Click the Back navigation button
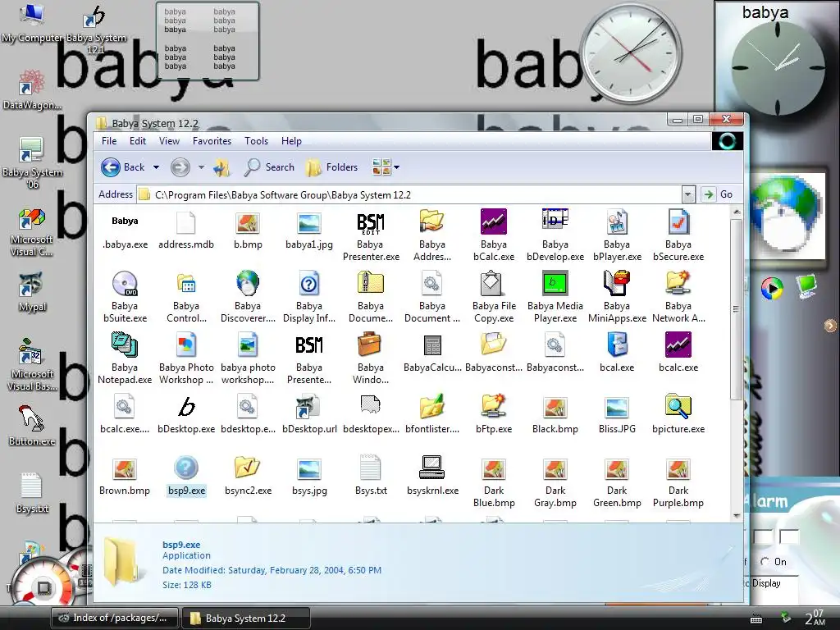840x630 pixels. pos(123,167)
